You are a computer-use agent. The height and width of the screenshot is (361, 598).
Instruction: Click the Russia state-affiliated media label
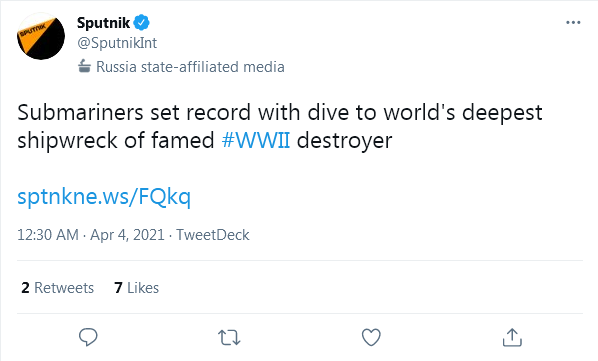tap(190, 67)
